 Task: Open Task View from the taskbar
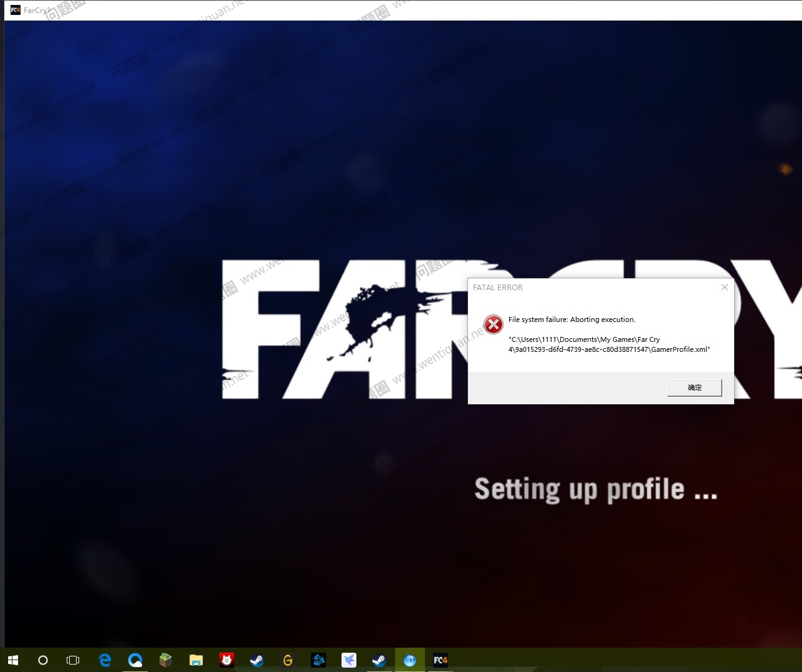click(73, 660)
